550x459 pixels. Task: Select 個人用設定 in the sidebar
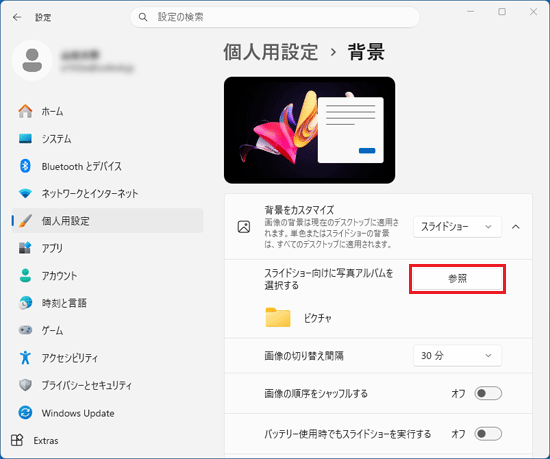[x=107, y=221]
